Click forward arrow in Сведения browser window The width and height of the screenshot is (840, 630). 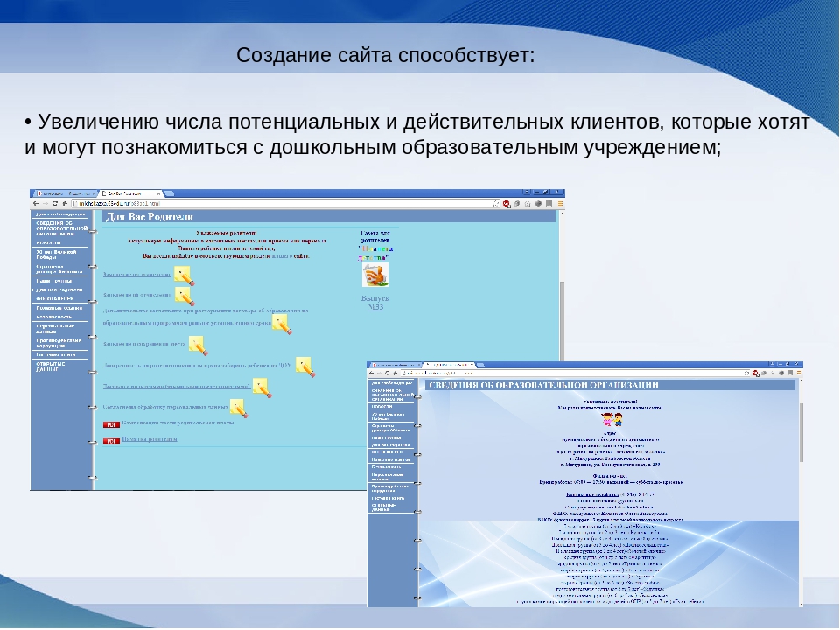[x=379, y=373]
